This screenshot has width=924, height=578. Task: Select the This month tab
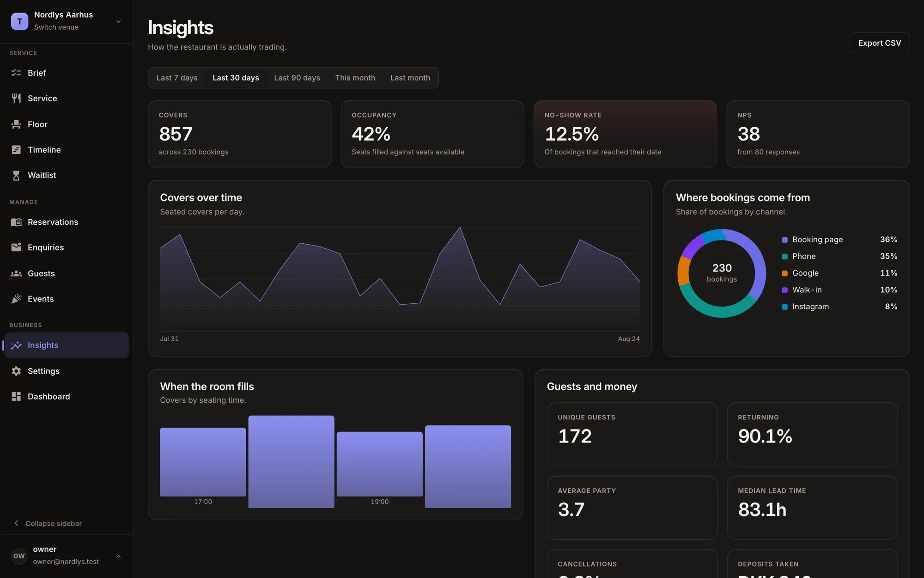tap(355, 78)
